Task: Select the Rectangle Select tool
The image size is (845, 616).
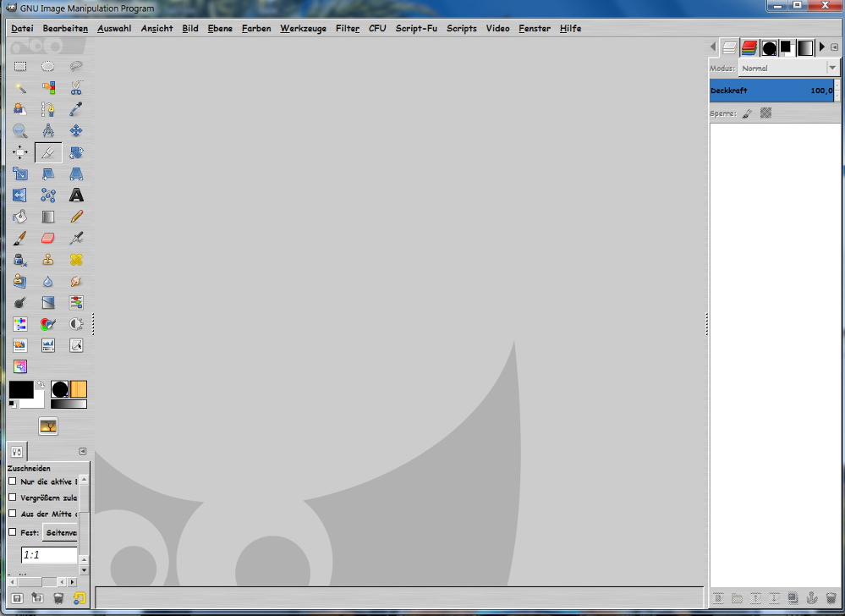Action: click(20, 66)
